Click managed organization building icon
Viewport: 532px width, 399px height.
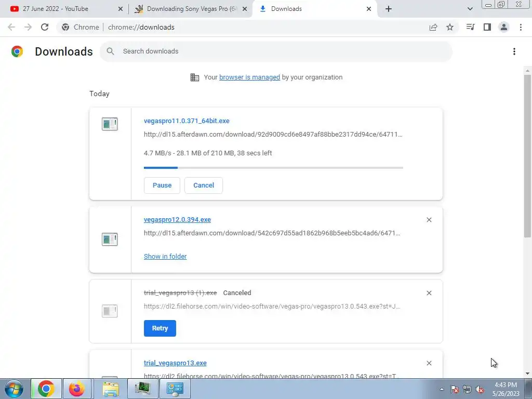click(x=195, y=77)
